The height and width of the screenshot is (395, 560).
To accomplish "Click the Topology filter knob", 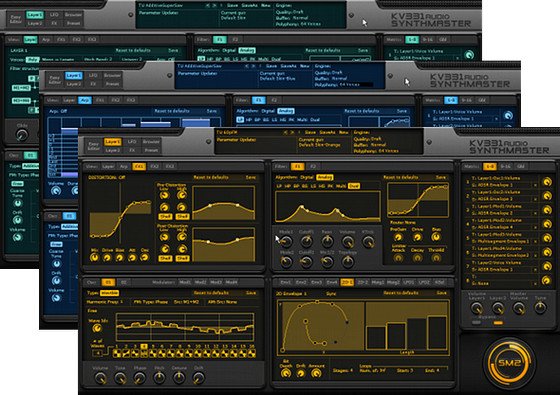I will 347,262.
